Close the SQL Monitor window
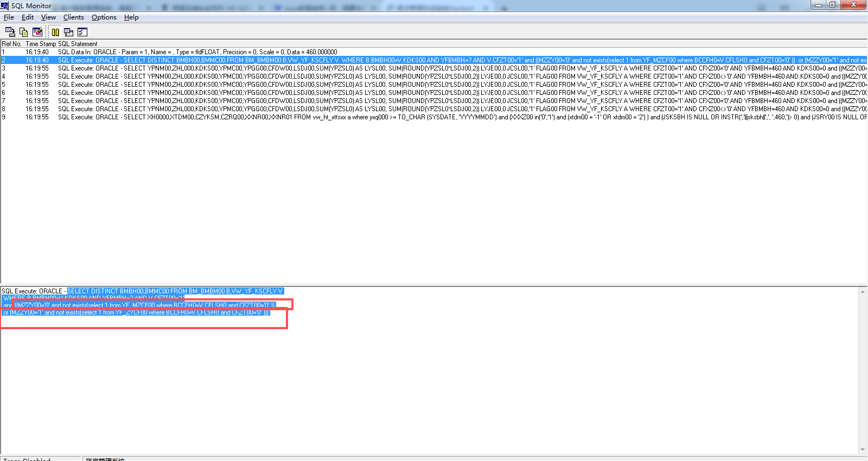 point(853,5)
